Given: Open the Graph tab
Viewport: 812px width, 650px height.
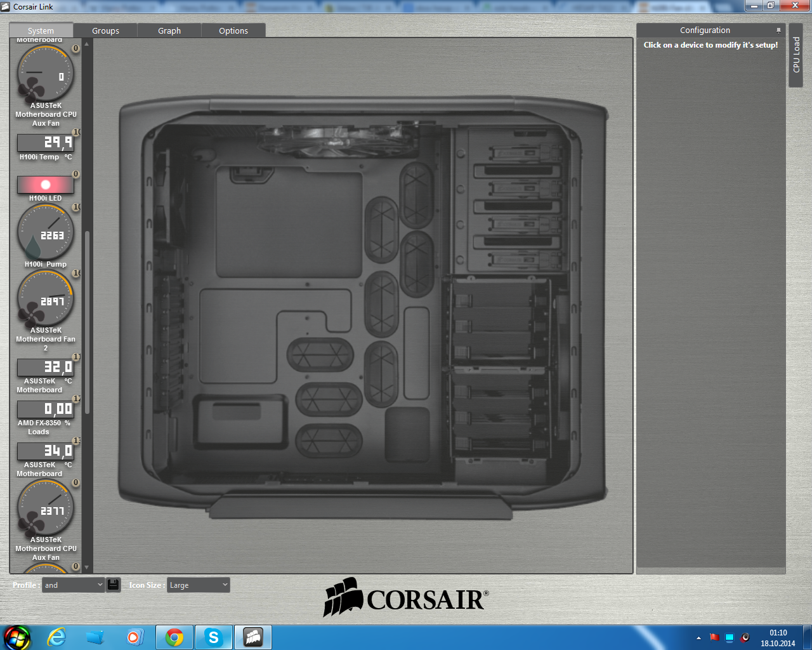Looking at the screenshot, I should tap(169, 30).
